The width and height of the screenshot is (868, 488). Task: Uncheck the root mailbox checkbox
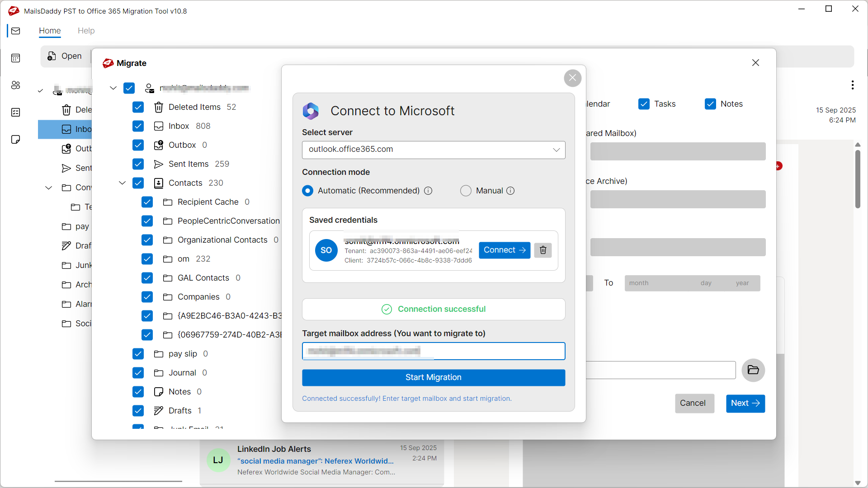pos(129,88)
